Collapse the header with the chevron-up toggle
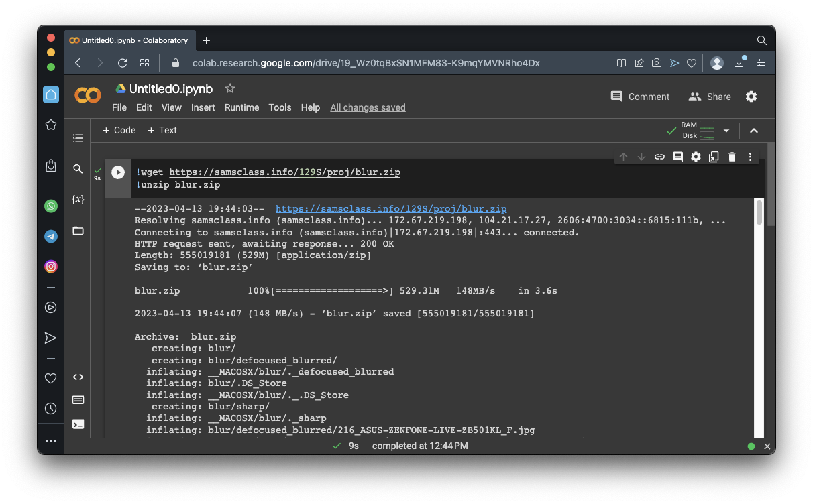The height and width of the screenshot is (504, 813). click(x=754, y=131)
